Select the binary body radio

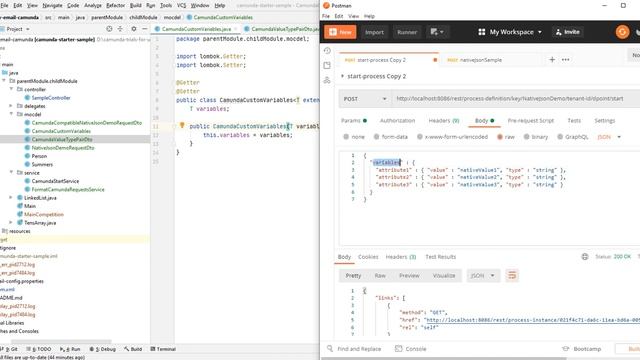click(527, 137)
